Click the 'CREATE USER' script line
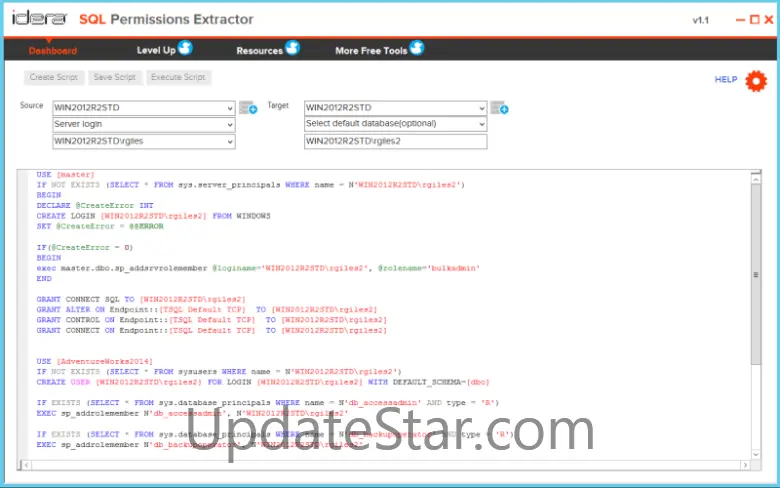The image size is (780, 488). [x=263, y=382]
